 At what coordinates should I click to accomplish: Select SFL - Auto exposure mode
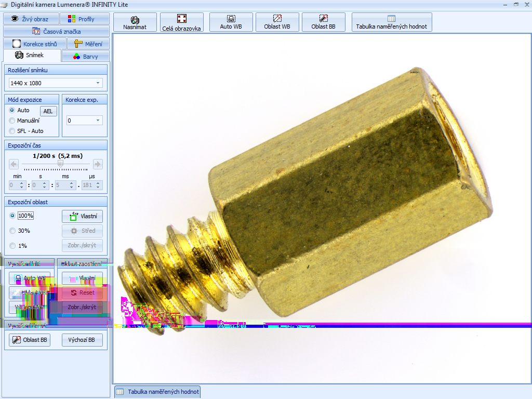pos(12,131)
